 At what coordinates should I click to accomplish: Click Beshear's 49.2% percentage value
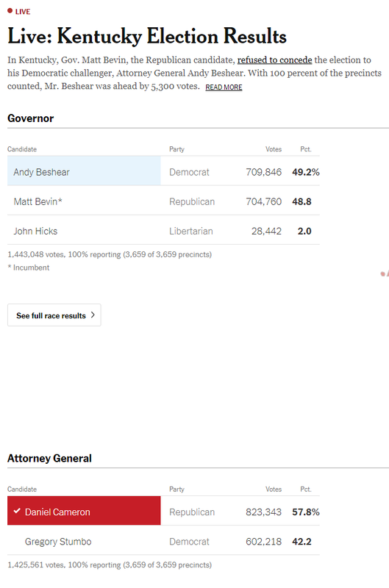point(306,172)
